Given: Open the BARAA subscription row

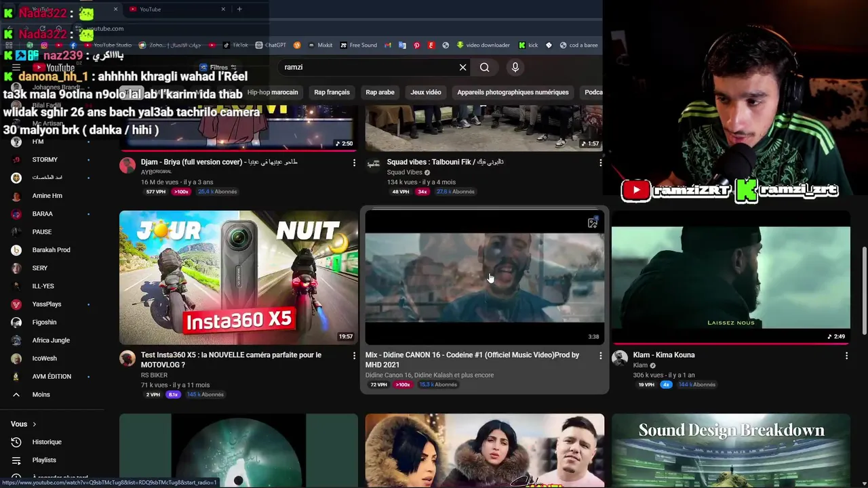Looking at the screenshot, I should 42,214.
